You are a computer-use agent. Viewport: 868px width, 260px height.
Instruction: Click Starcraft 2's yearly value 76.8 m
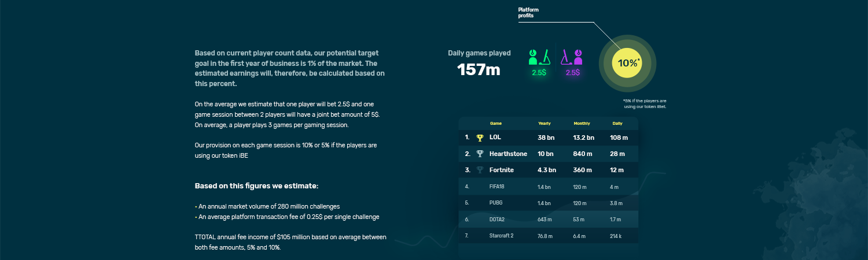(x=545, y=236)
